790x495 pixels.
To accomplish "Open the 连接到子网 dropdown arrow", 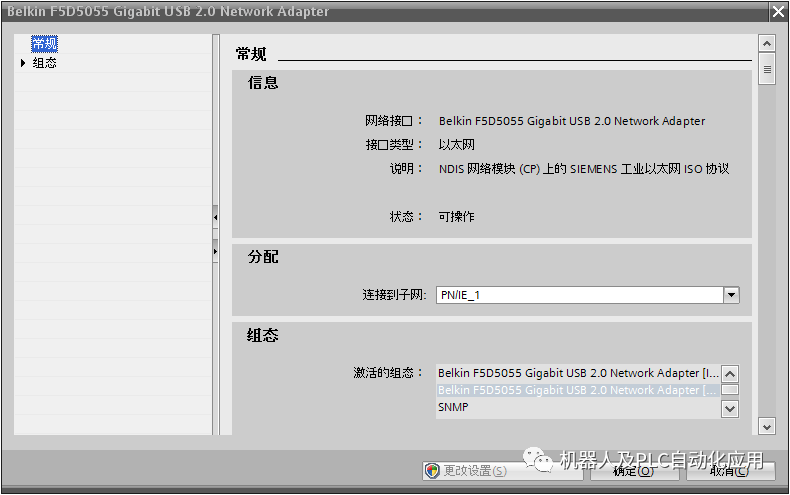I will tap(731, 295).
